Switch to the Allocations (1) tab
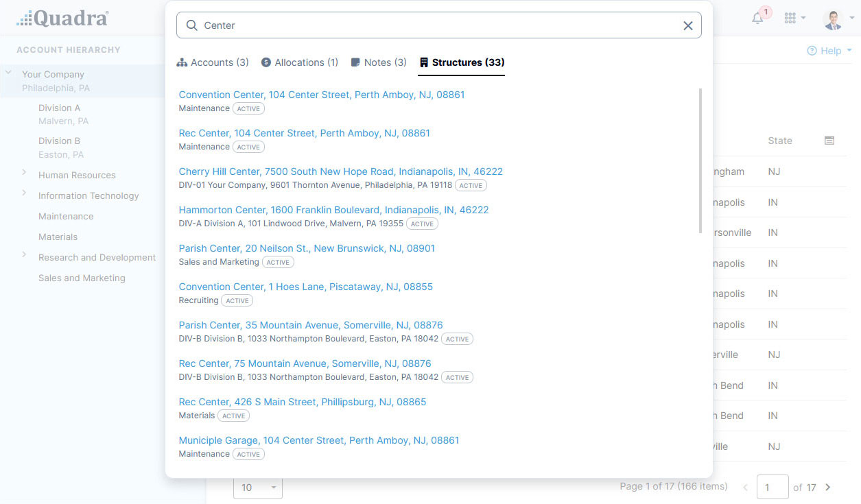861x504 pixels. [300, 62]
